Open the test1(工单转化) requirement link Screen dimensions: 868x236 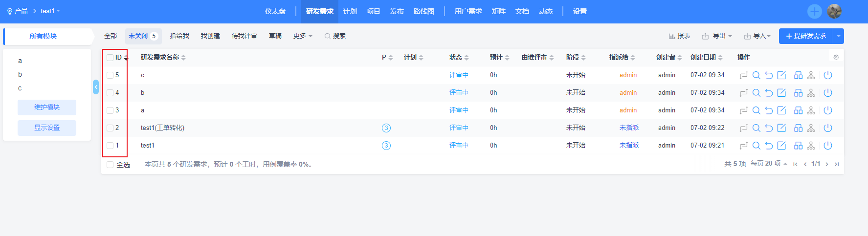[162, 128]
